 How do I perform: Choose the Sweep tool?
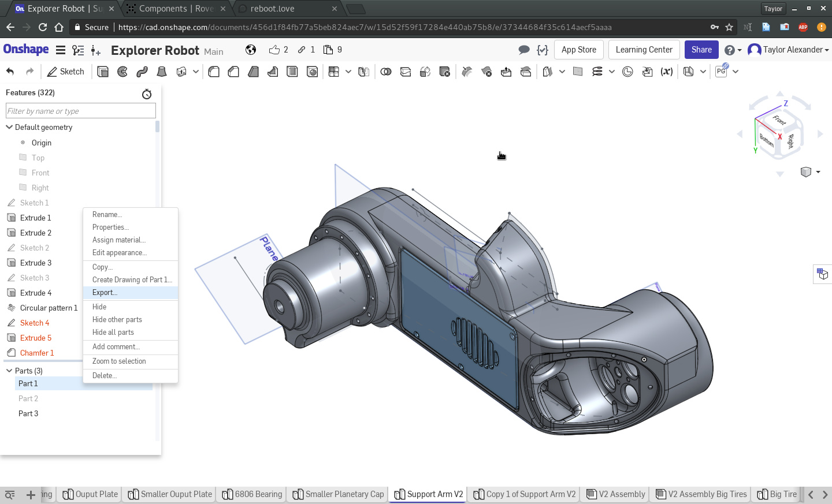pos(142,72)
